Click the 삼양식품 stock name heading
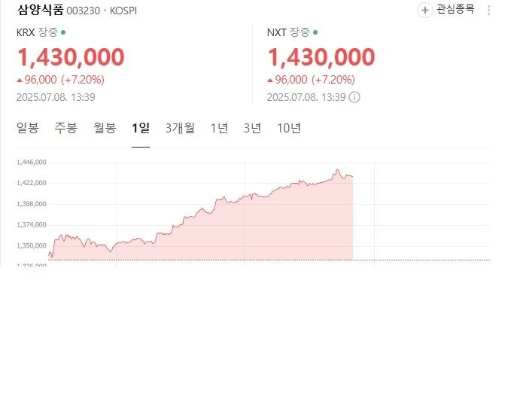517x420 pixels. (x=40, y=10)
